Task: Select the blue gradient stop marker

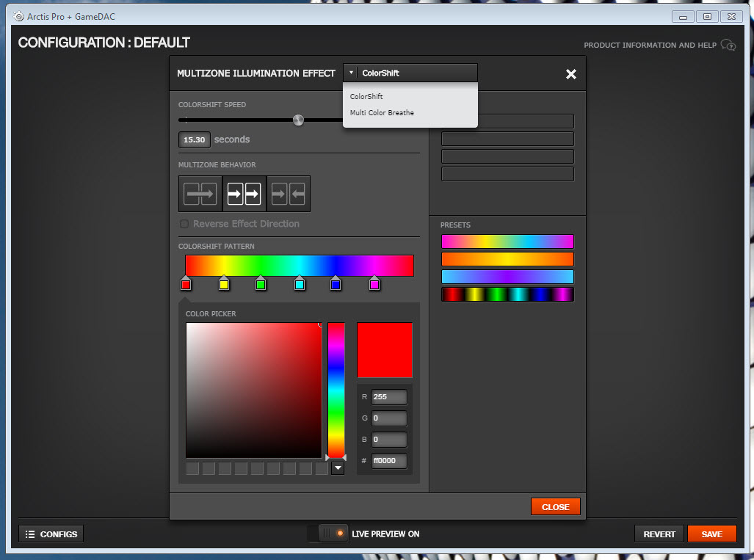Action: coord(336,283)
